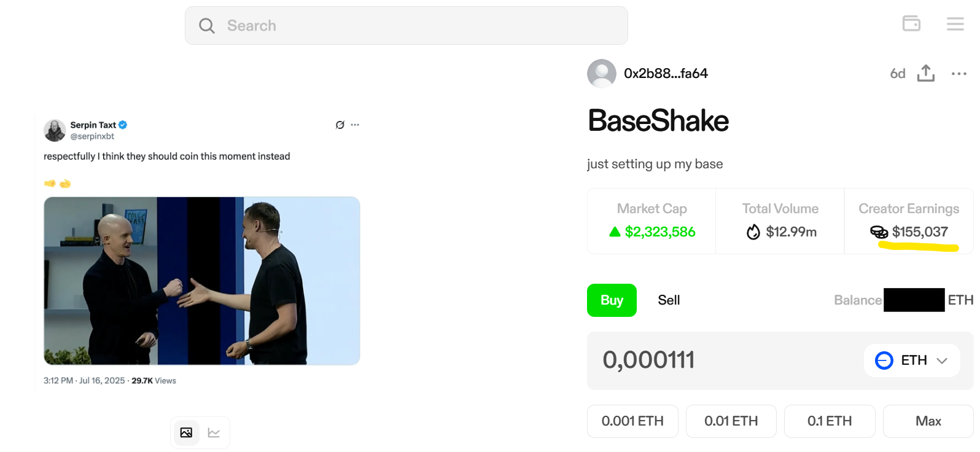980x452 pixels.
Task: Click the tweet's Grok icon
Action: click(340, 125)
